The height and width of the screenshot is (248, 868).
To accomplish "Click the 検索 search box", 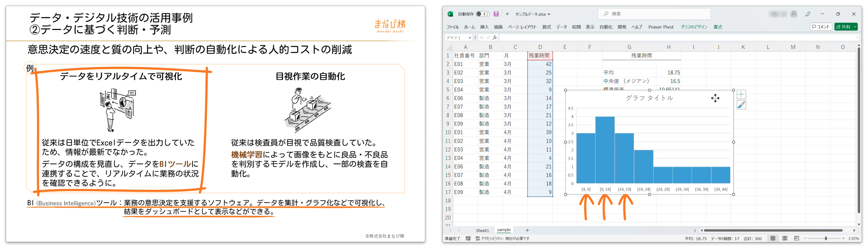I will 654,14.
